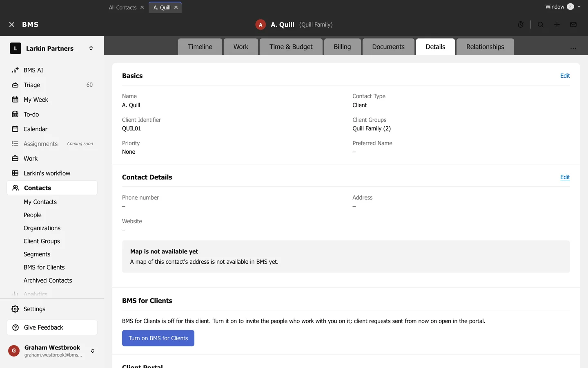Image resolution: width=588 pixels, height=368 pixels.
Task: Close the A. Quill tab
Action: [176, 7]
